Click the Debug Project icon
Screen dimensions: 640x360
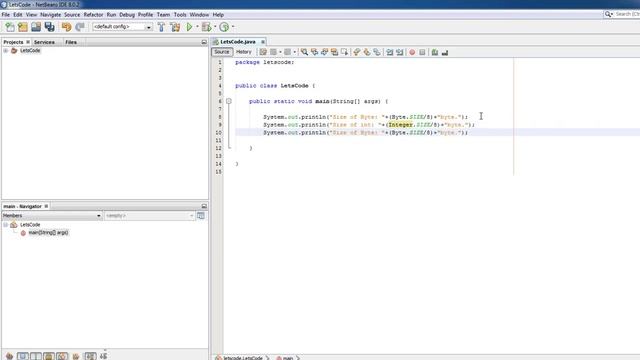pos(207,27)
